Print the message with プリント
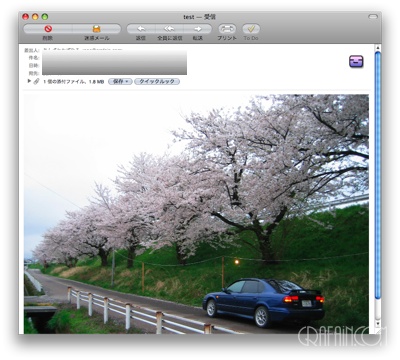400x360 pixels. tap(227, 29)
